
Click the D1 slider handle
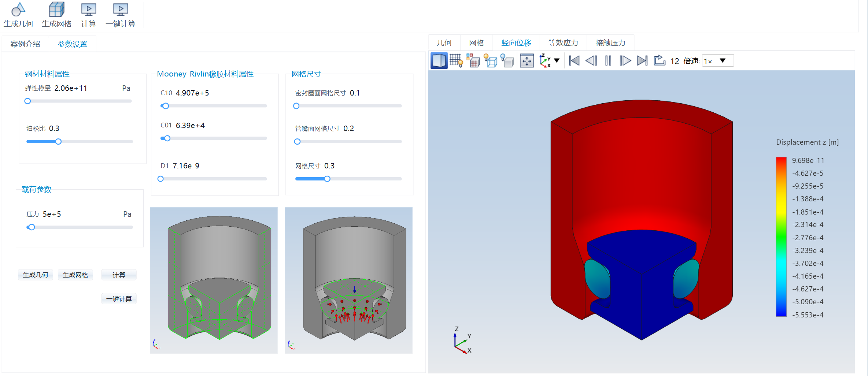tap(160, 179)
